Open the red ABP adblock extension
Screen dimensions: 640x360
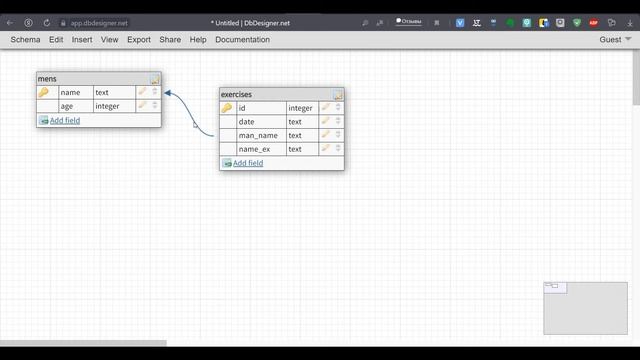click(593, 23)
